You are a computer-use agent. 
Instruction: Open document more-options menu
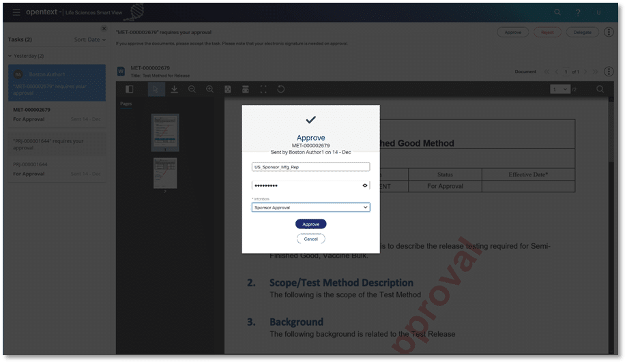coord(609,72)
